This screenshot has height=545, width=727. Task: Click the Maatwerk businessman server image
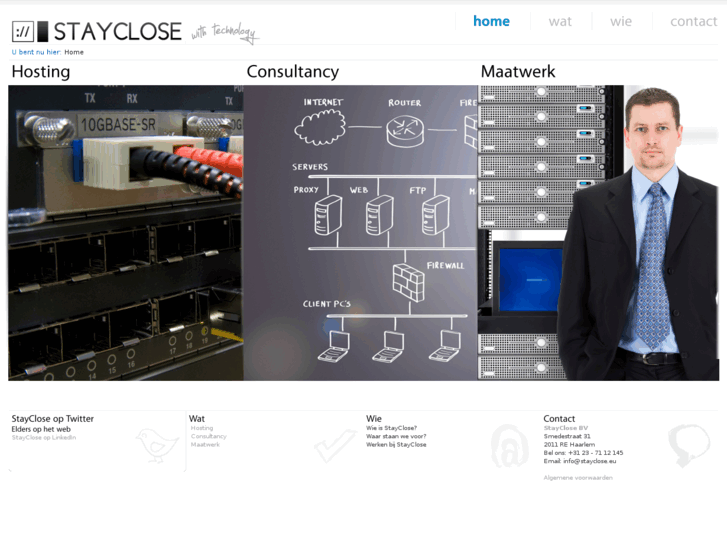[598, 233]
